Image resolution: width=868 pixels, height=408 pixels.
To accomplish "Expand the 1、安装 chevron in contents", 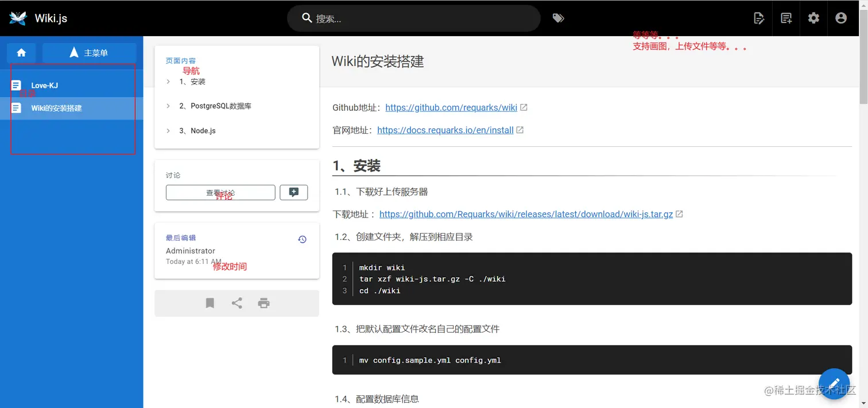I will [168, 81].
